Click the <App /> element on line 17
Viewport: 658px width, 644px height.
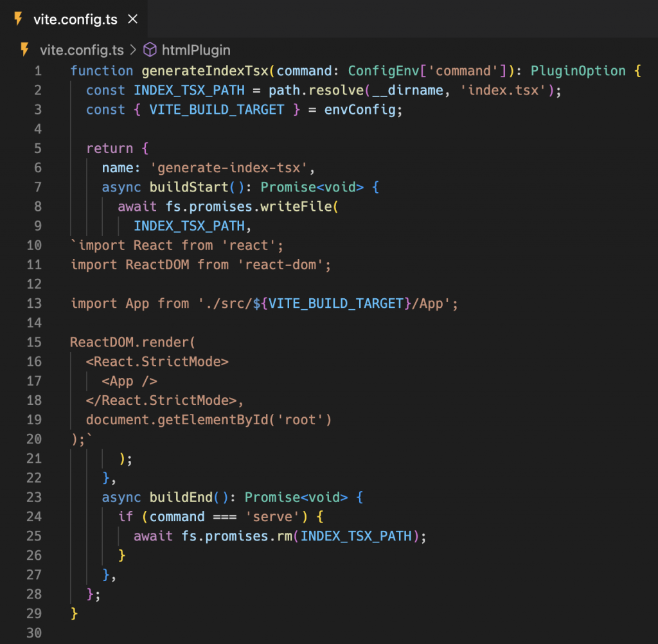point(129,381)
